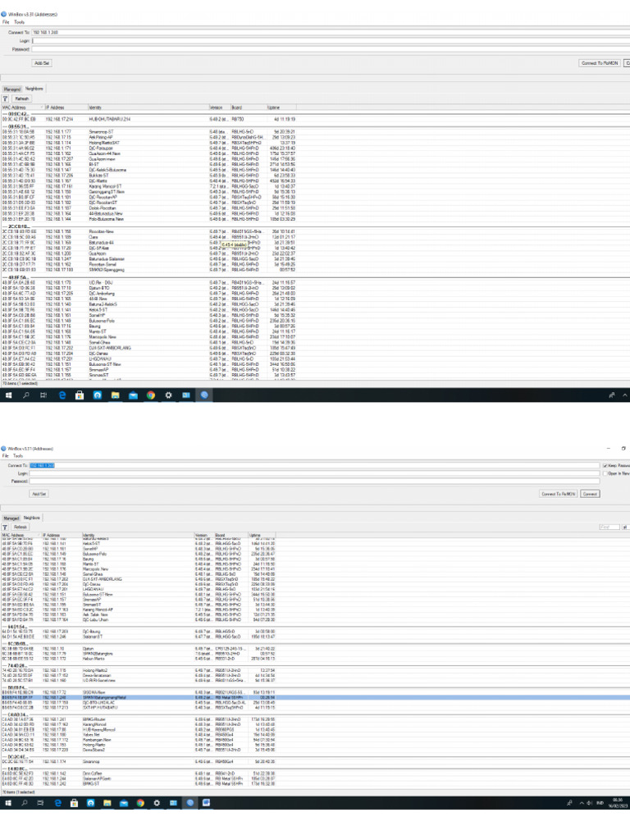Image resolution: width=630 pixels, height=840 pixels.
Task: Open Task View in the upper taskbar
Action: (x=43, y=395)
